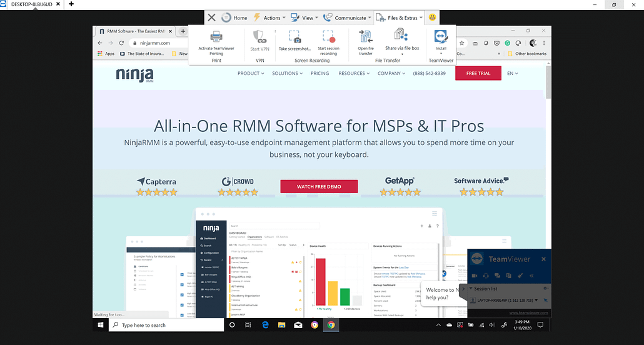Click the Chrome reload page icon
Viewport: 644px width, 345px height.
121,42
